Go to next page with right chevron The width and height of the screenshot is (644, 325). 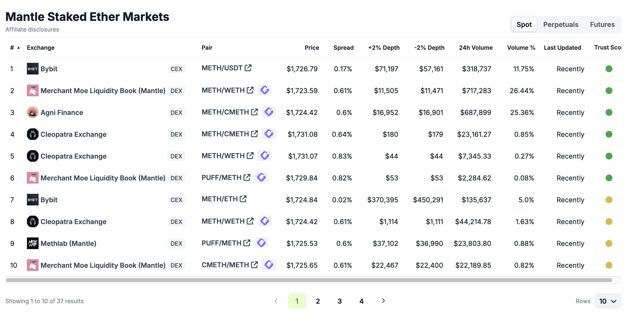[x=383, y=301]
